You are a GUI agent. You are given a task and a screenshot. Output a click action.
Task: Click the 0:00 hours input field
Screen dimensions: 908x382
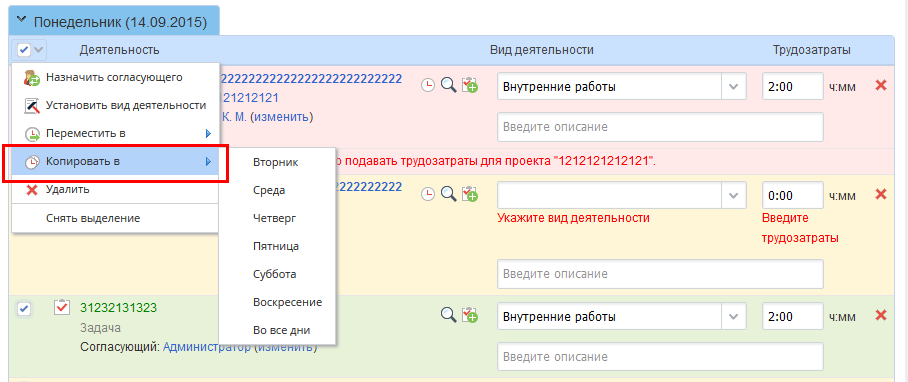coord(792,196)
